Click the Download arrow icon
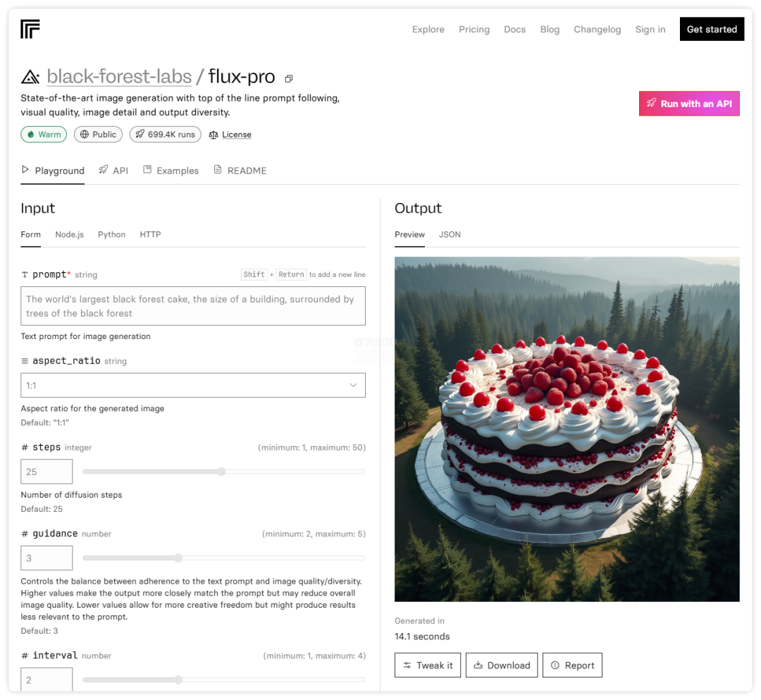 tap(478, 665)
